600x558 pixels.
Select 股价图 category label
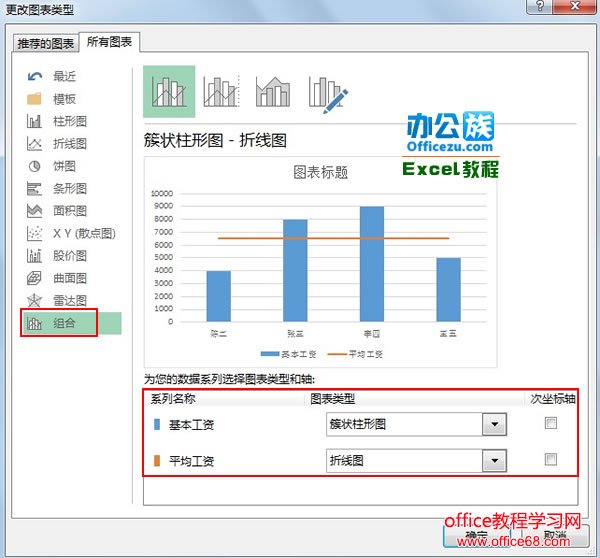tap(70, 255)
